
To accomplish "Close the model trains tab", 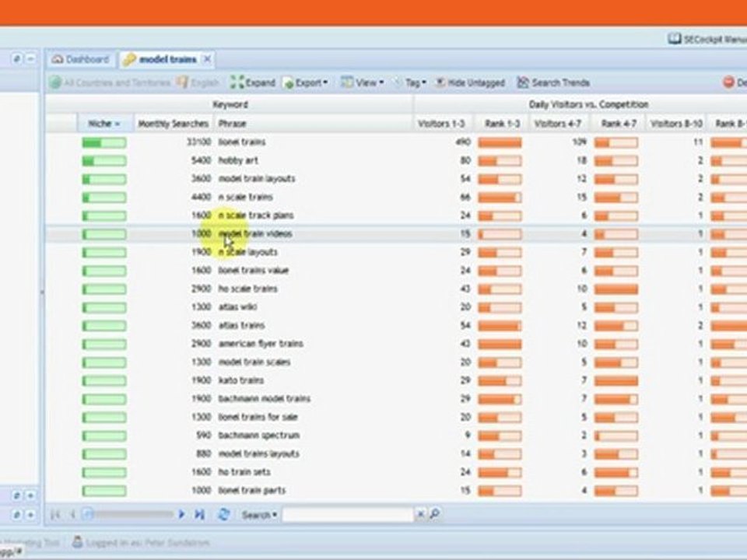I will pyautogui.click(x=207, y=59).
